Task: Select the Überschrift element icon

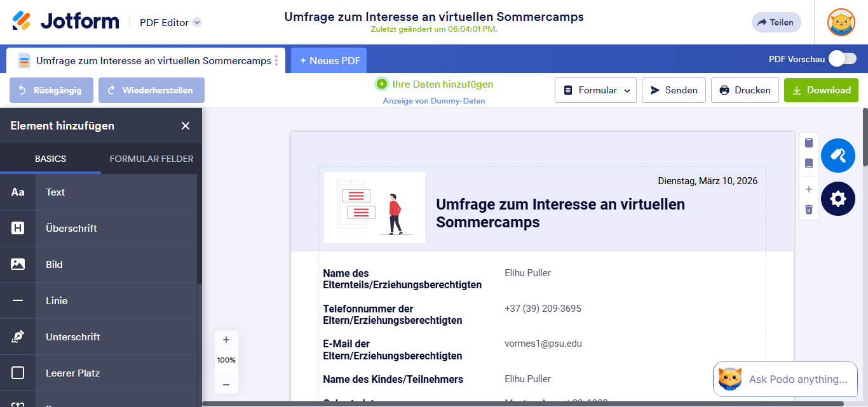Action: pyautogui.click(x=17, y=228)
